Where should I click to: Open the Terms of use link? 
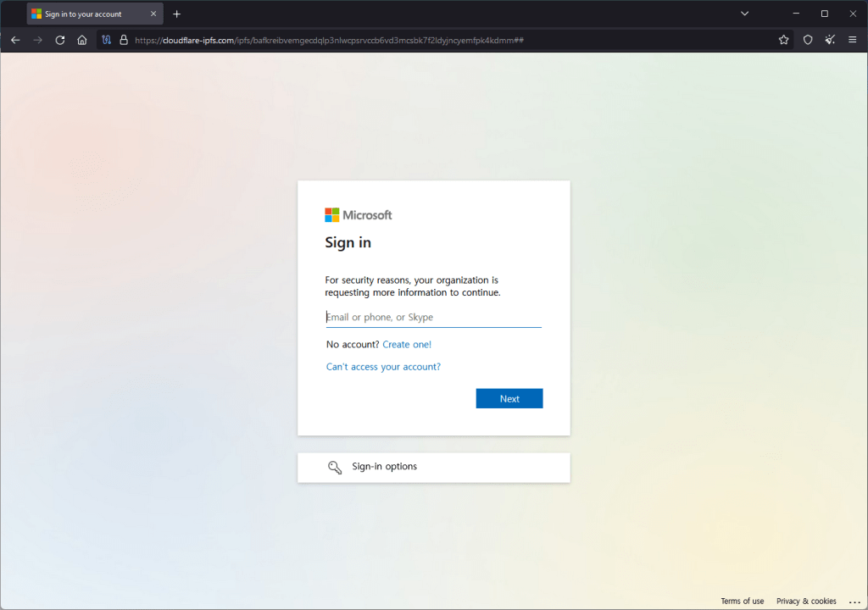click(x=742, y=602)
